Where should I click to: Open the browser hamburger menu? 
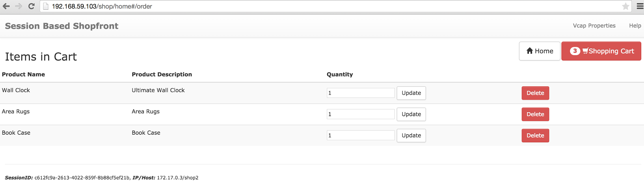(640, 6)
